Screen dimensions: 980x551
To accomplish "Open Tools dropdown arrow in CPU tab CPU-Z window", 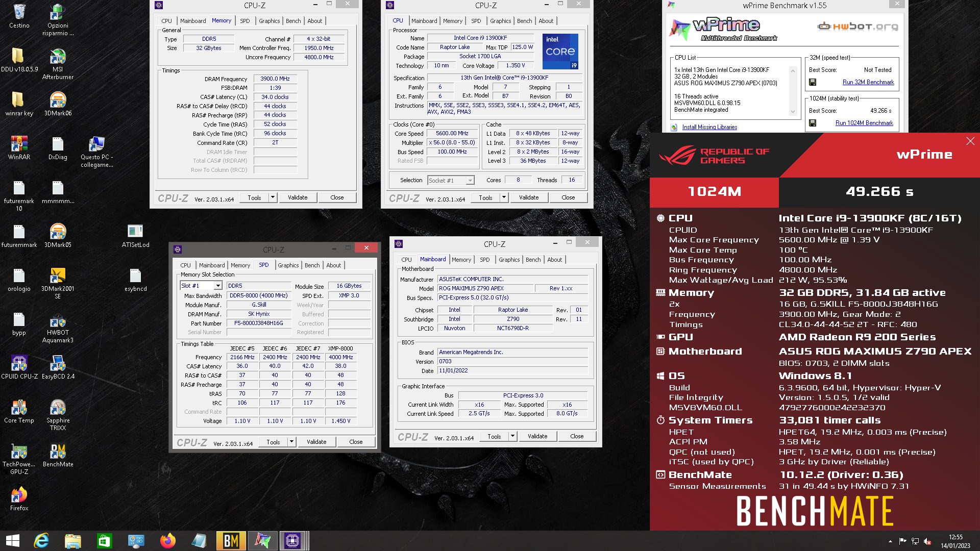I will (504, 197).
